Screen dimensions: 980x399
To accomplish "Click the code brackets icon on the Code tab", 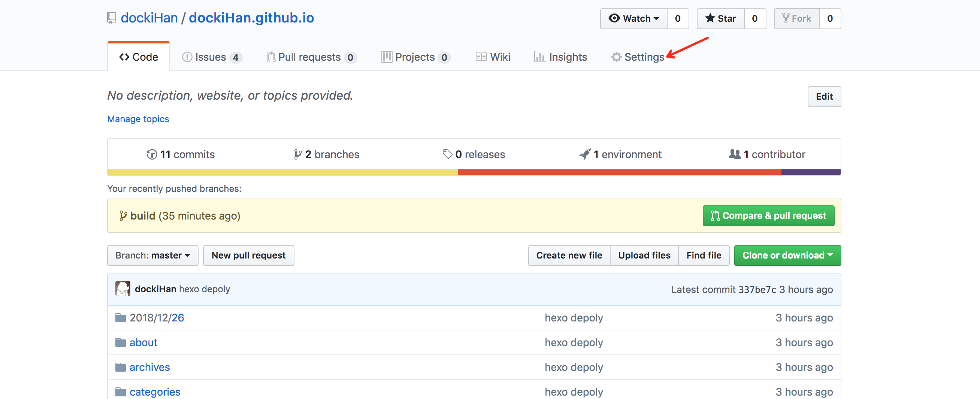I will [124, 57].
